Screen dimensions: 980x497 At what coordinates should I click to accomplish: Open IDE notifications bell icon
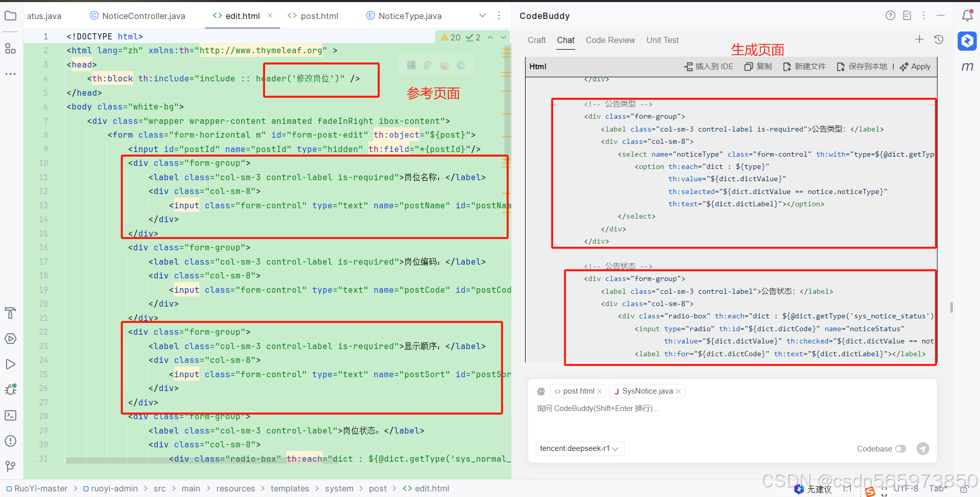coord(967,15)
